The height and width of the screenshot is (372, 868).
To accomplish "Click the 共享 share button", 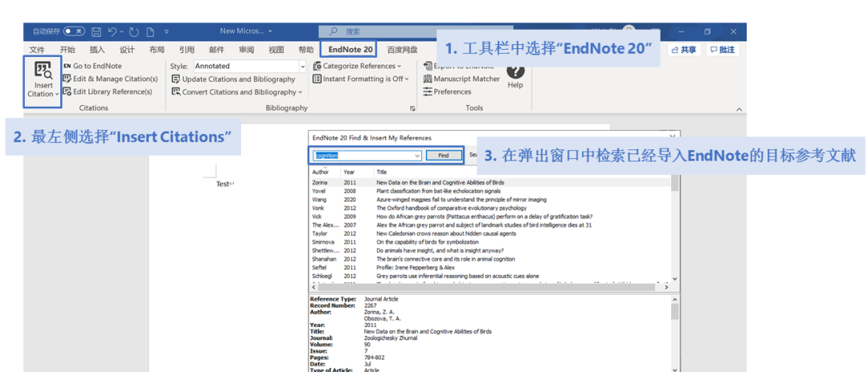I will (x=684, y=50).
